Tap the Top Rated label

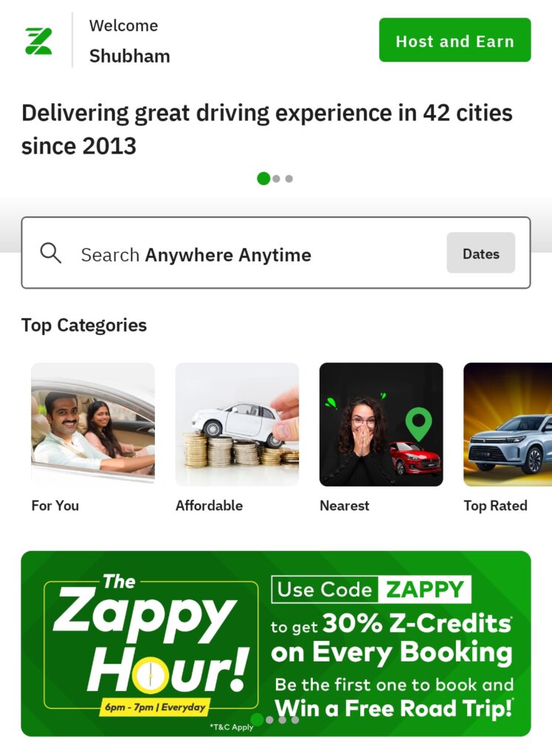click(495, 506)
